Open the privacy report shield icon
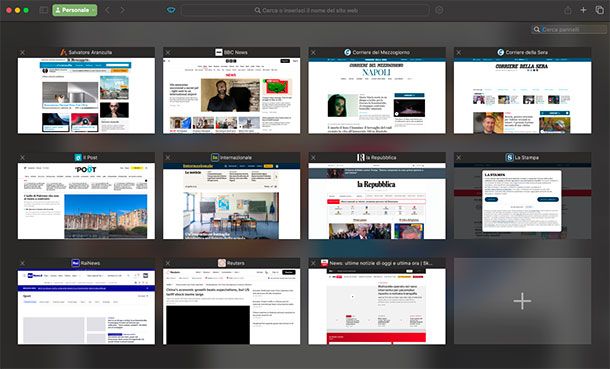Screen dimensions: 610x369 coord(171,10)
